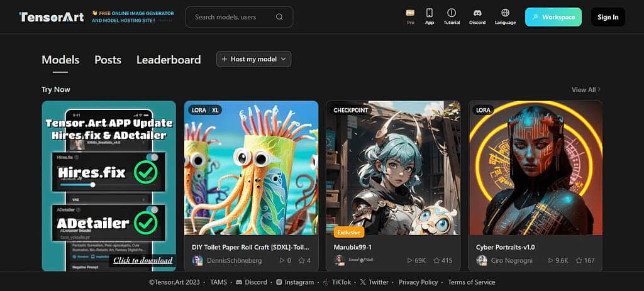Click run count icon on Marubix99-1 card
The image size is (644, 291).
409,260
